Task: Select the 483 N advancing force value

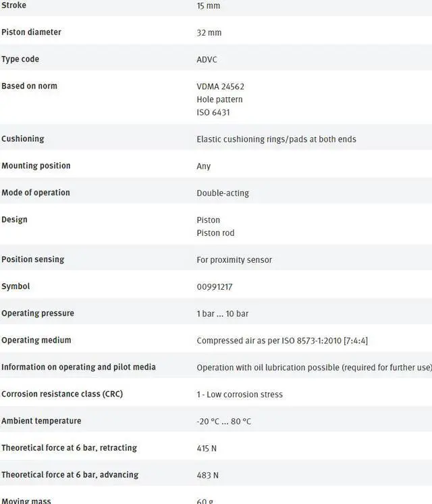Action: tap(207, 476)
